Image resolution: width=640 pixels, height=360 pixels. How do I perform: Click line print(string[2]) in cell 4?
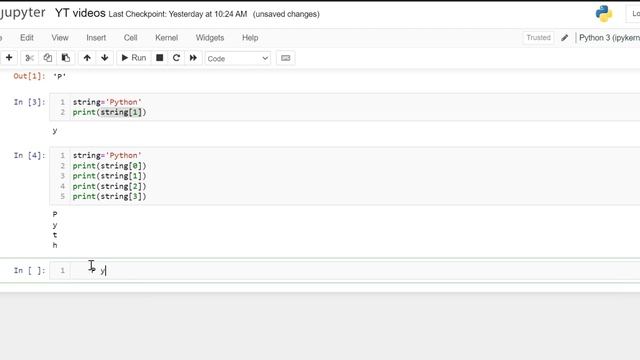pos(109,186)
